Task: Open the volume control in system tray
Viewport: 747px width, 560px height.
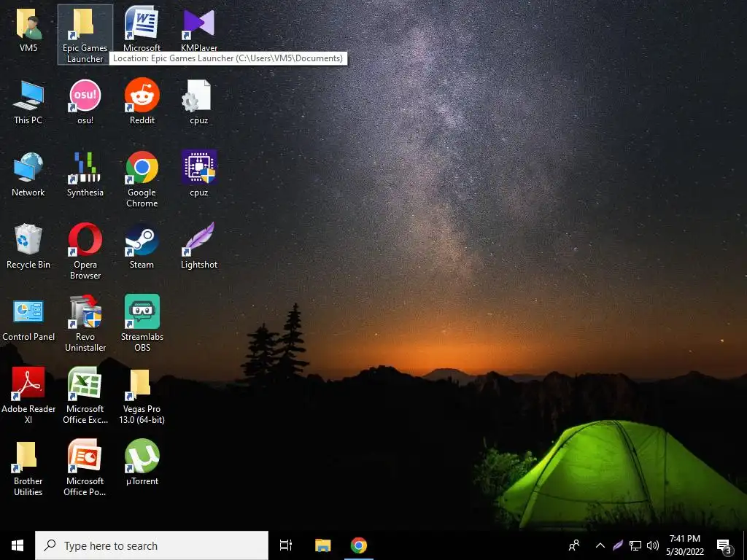Action: click(653, 545)
